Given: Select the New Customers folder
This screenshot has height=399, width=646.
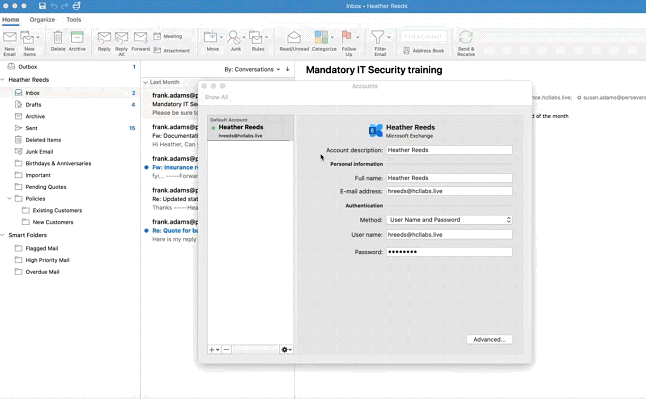Looking at the screenshot, I should click(70, 222).
